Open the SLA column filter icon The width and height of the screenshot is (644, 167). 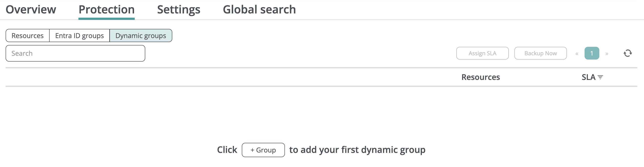click(600, 77)
